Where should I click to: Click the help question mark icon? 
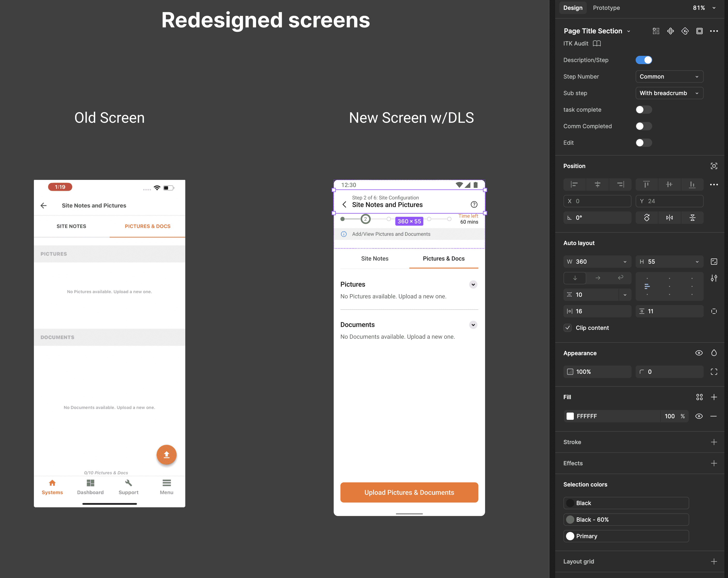click(x=474, y=204)
